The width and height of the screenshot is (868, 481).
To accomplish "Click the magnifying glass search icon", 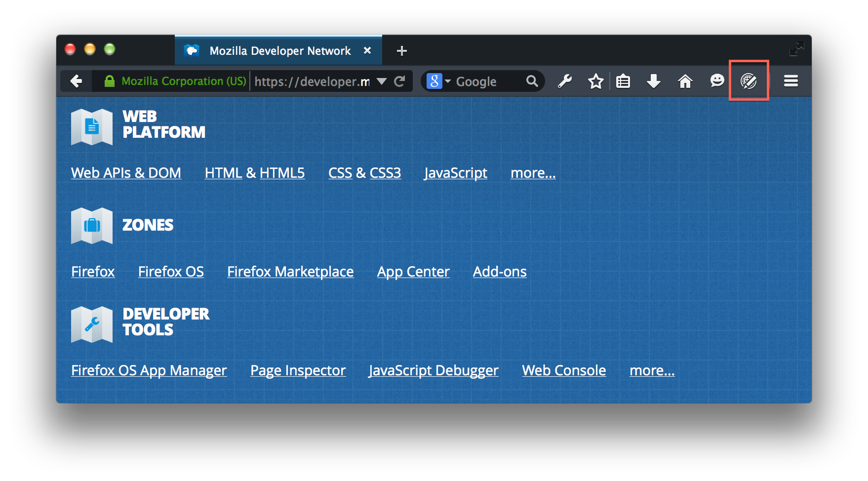I will pos(532,81).
